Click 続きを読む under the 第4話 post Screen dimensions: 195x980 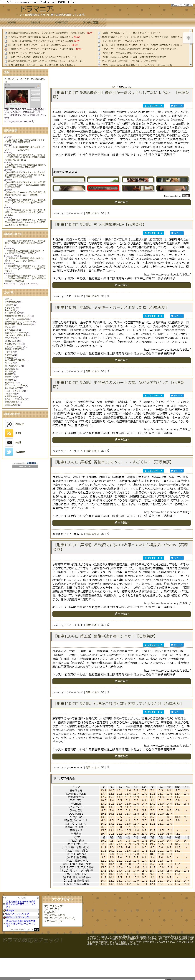121,523
